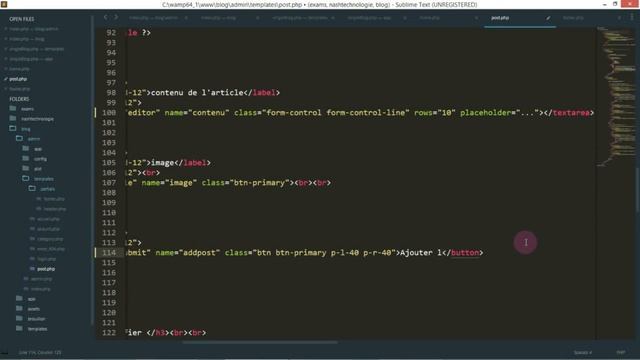Viewport: 640px width, 360px height.
Task: Close footer.php in Open Files list
Action: click(x=6, y=89)
